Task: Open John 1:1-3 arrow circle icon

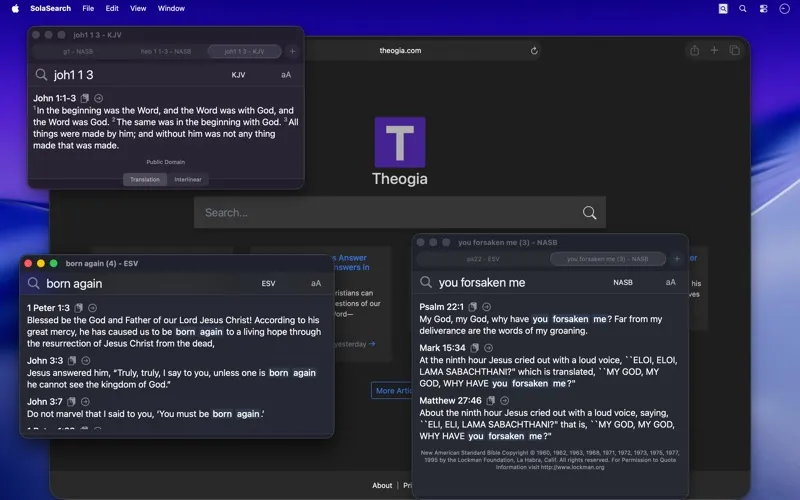Action: pos(98,98)
